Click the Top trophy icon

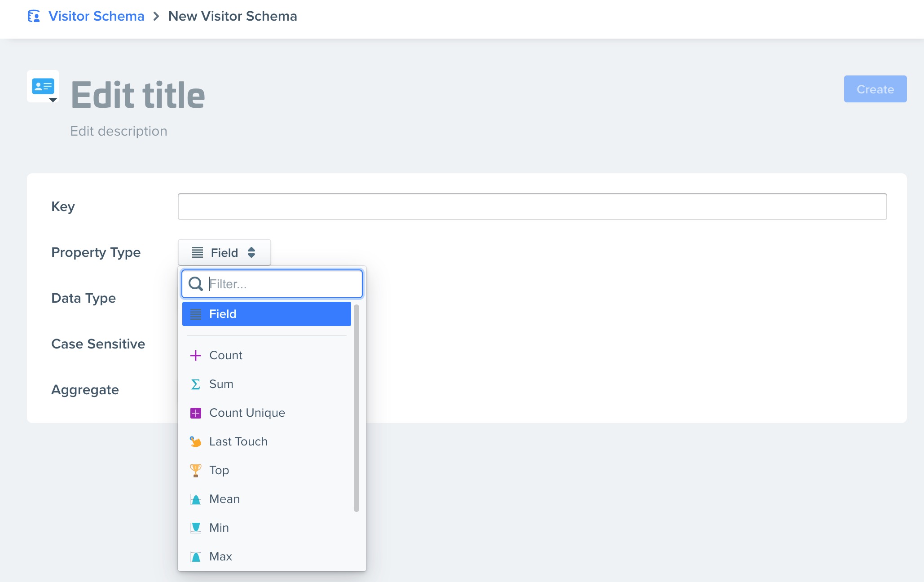[x=195, y=471]
